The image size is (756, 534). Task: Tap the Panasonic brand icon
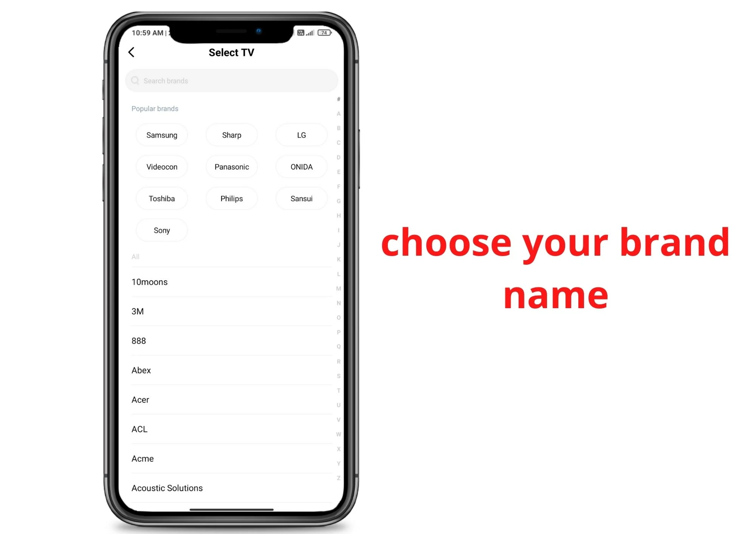coord(231,167)
